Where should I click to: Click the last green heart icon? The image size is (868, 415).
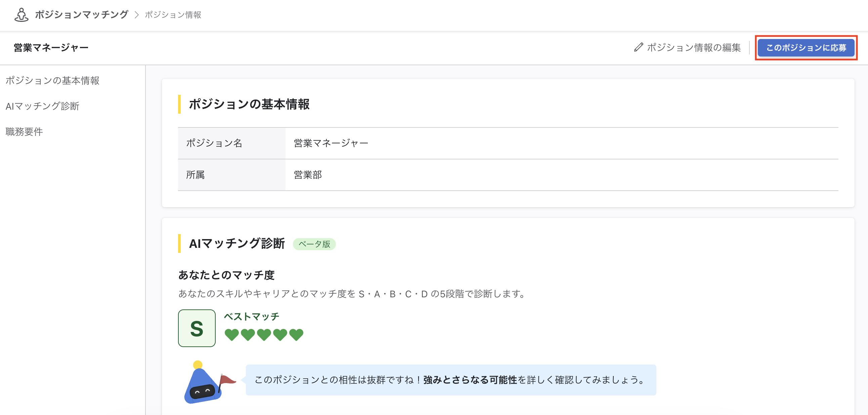coord(297,335)
